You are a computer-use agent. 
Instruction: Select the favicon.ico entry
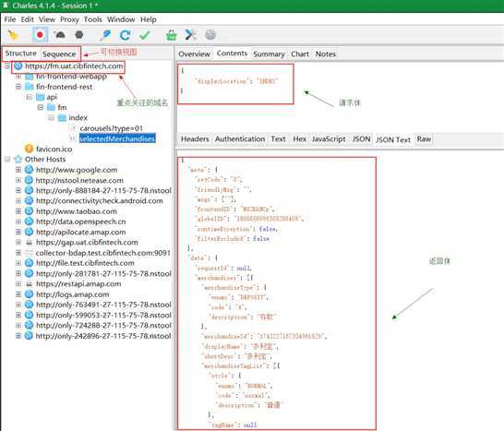pyautogui.click(x=54, y=150)
